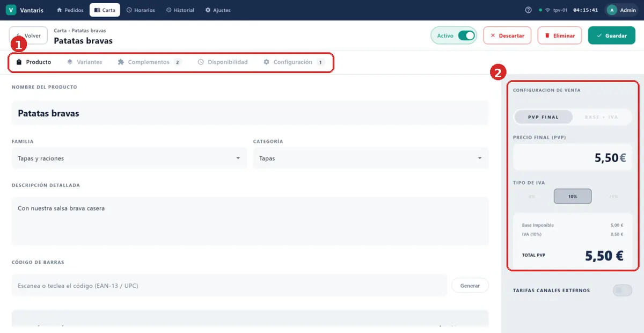
Task: Switch to the Complementos tab
Action: [150, 62]
